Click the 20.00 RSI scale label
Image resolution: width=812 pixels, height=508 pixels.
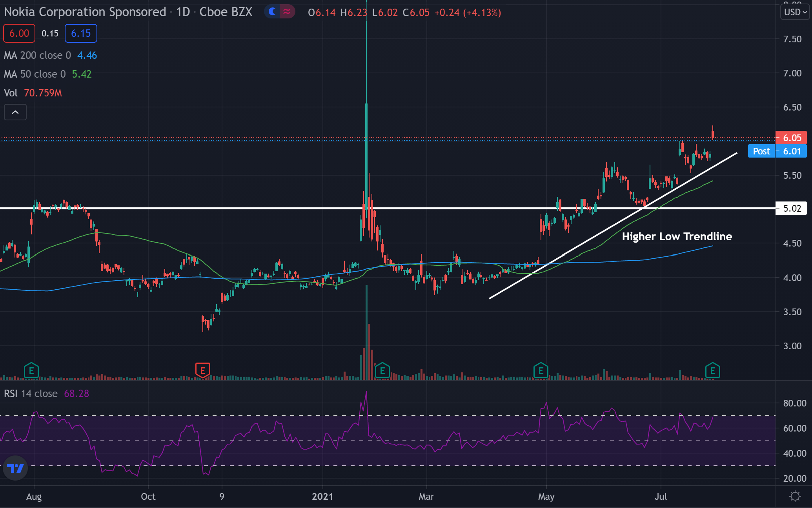[795, 478]
